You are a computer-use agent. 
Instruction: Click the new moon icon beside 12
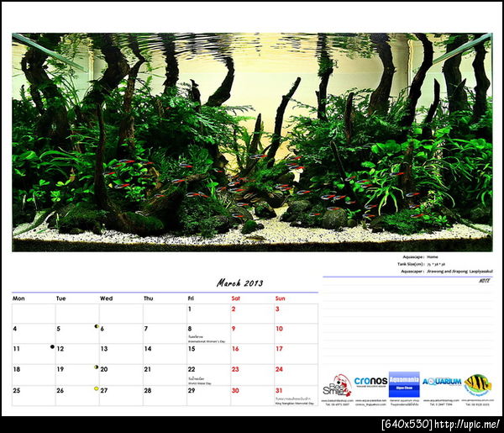(x=52, y=346)
